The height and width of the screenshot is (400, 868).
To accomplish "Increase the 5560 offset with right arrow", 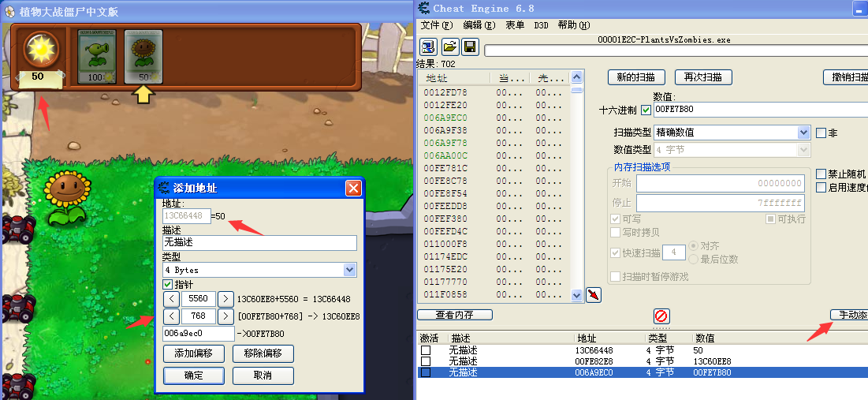I will [x=225, y=299].
